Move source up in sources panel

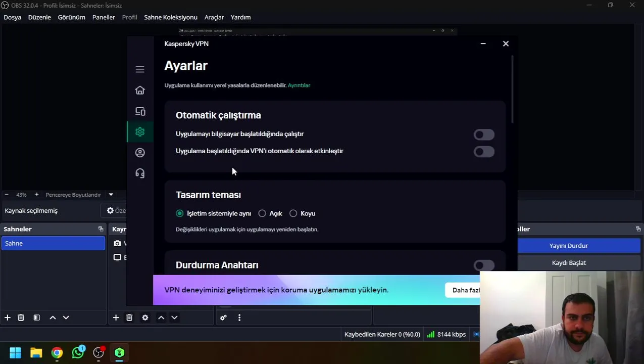click(x=161, y=317)
